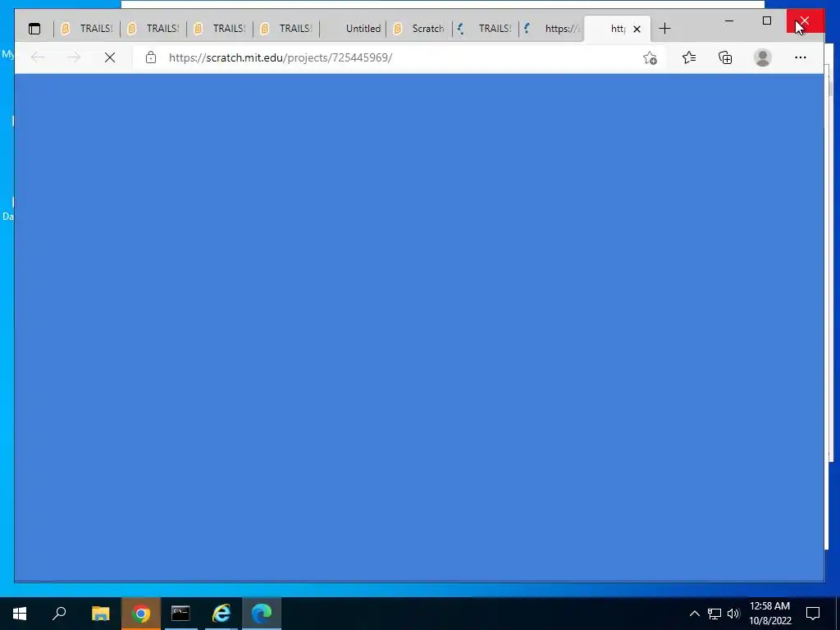Image resolution: width=840 pixels, height=630 pixels.
Task: Close the Edge browser window
Action: (805, 21)
